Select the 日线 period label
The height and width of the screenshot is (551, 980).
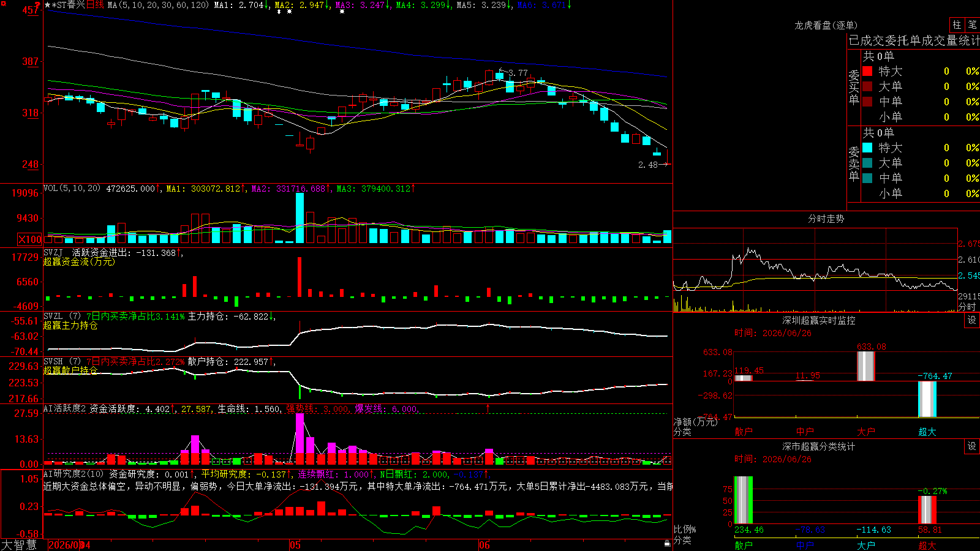pyautogui.click(x=96, y=5)
